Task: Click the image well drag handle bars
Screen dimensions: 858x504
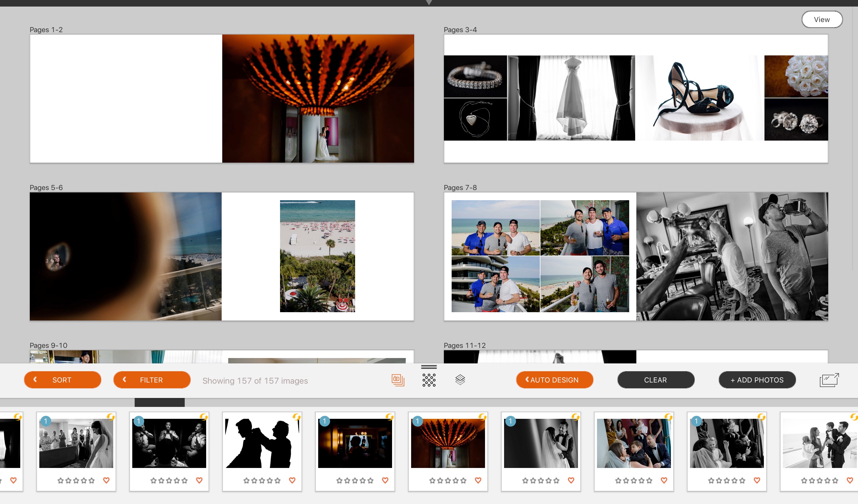Action: pos(429,367)
